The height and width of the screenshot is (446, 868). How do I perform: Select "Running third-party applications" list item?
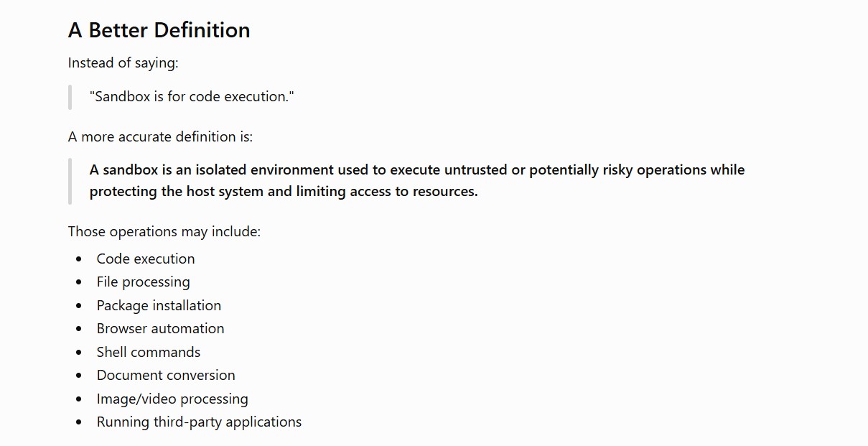point(199,422)
